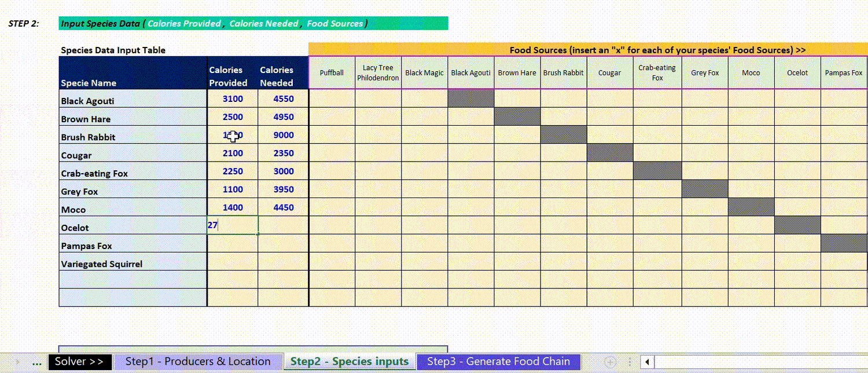Click the vertical dots sheet tab divider
This screenshot has height=373, width=868.
coord(629,361)
